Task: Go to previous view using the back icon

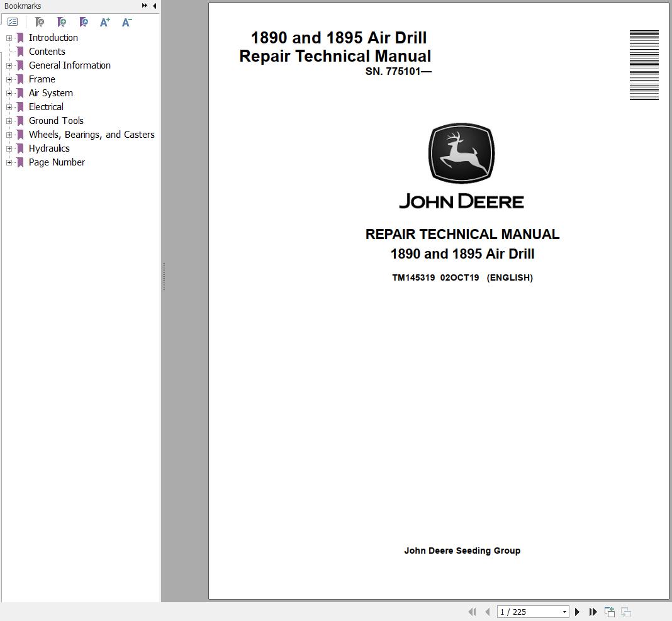Action: tap(609, 611)
